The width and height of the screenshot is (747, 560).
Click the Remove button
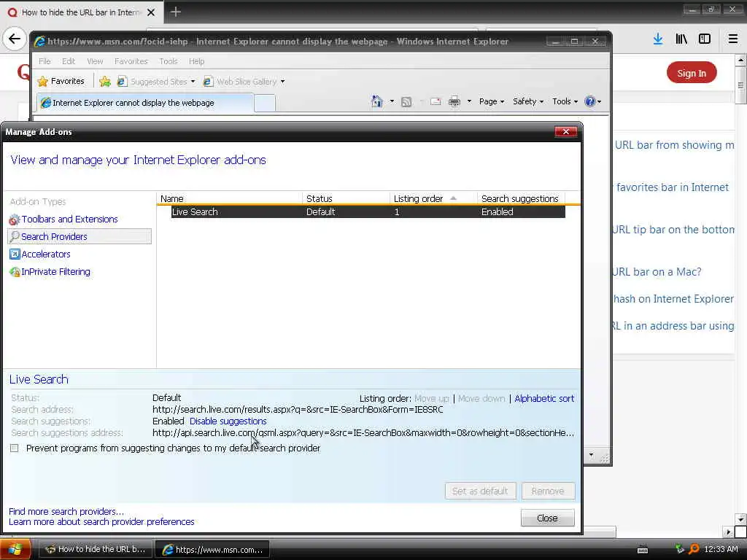coord(548,491)
